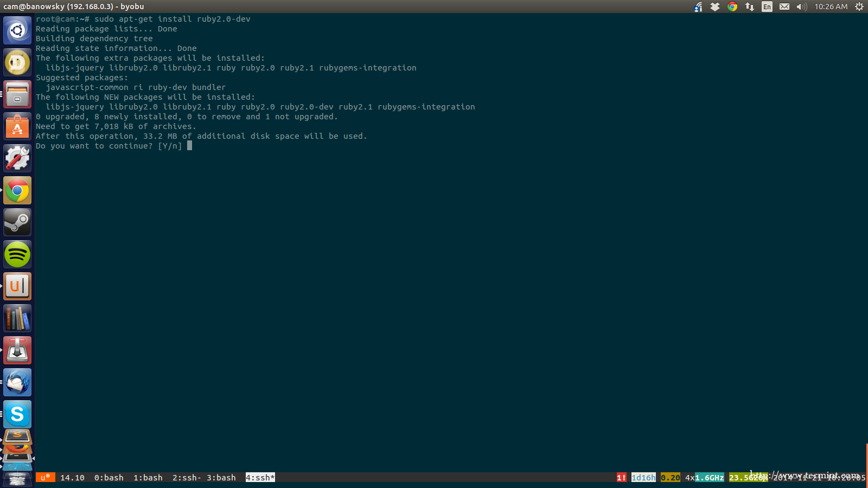
Task: Click the 'Building dependency tree' line
Action: pyautogui.click(x=94, y=38)
